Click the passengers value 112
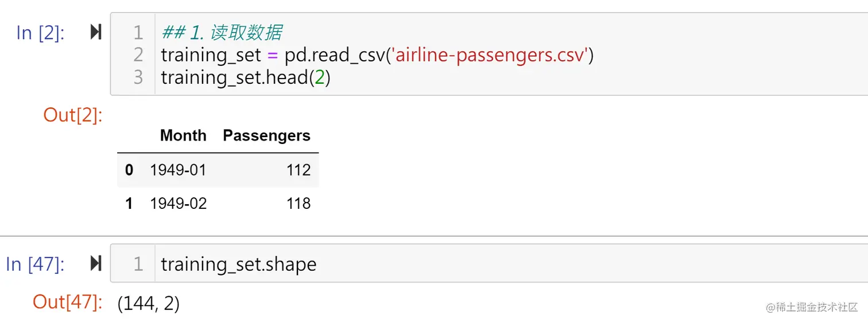Viewport: 868px width, 323px height. click(x=299, y=170)
